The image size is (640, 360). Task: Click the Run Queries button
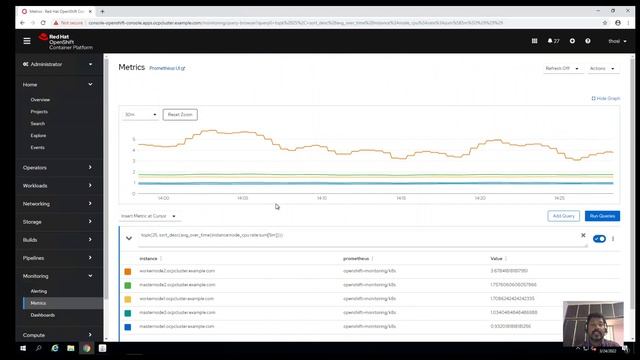coord(602,216)
